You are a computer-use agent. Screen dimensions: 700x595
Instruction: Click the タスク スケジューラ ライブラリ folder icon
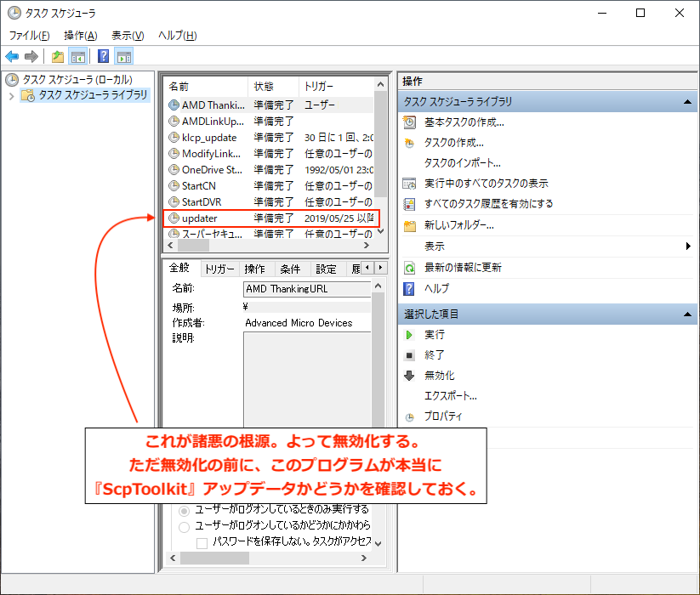click(28, 95)
